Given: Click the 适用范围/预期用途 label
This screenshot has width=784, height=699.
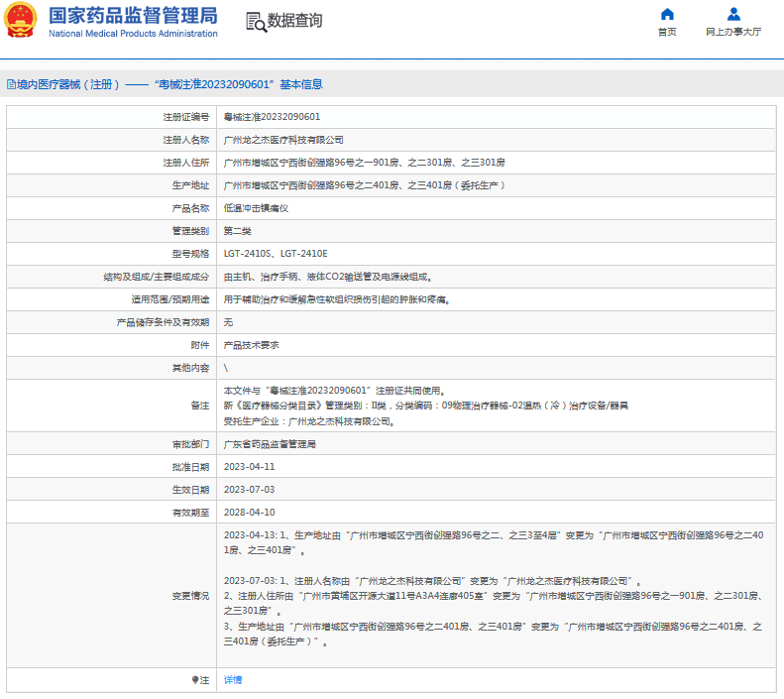Looking at the screenshot, I should pyautogui.click(x=170, y=299).
